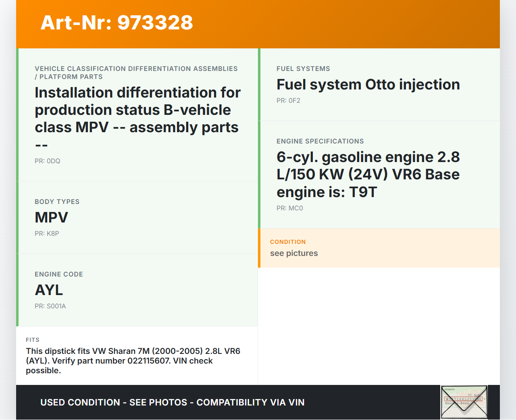The height and width of the screenshot is (420, 516).
Task: Click the FITS section label
Action: pyautogui.click(x=33, y=340)
